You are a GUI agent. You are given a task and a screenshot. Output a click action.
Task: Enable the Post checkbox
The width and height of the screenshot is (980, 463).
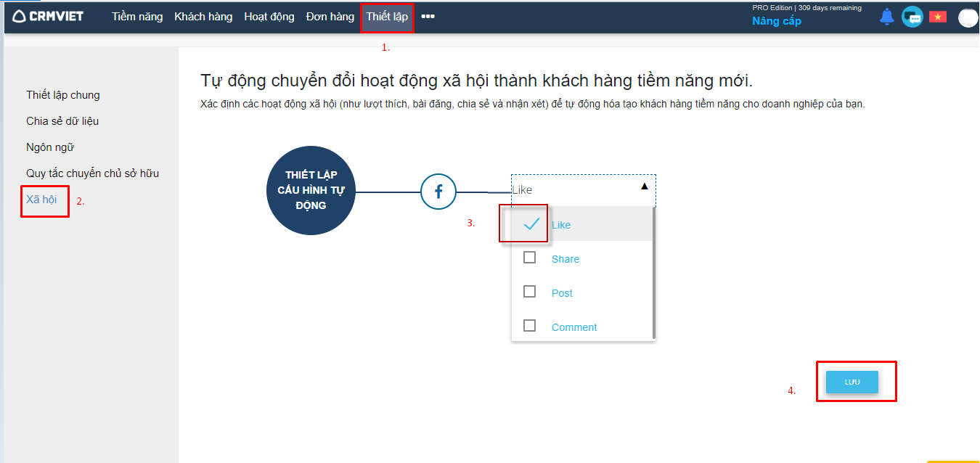(x=530, y=292)
